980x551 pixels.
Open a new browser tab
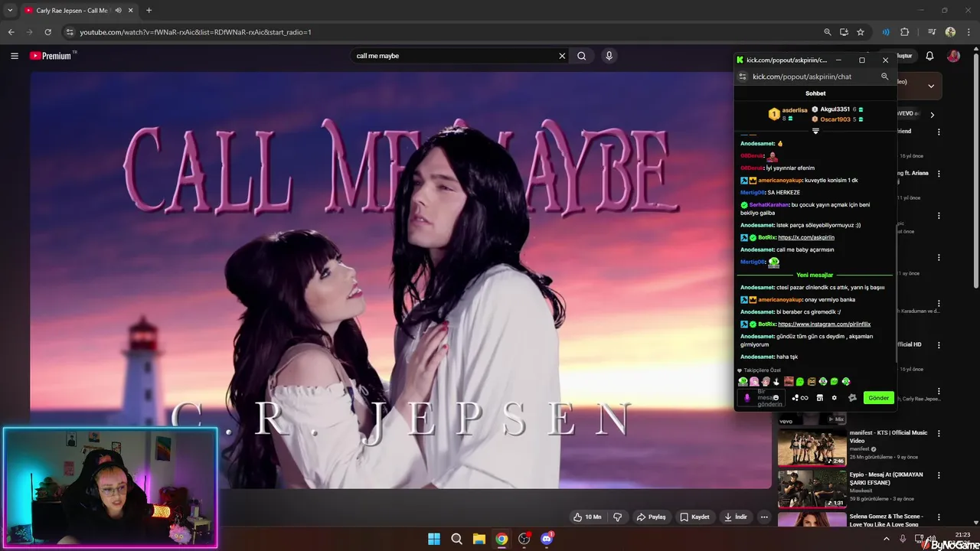click(x=149, y=11)
